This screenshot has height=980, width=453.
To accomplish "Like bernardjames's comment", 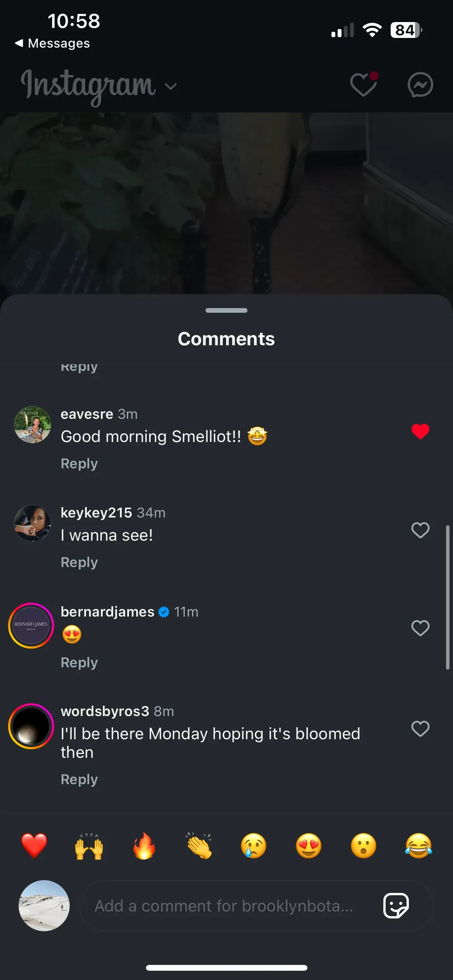I will tap(420, 628).
